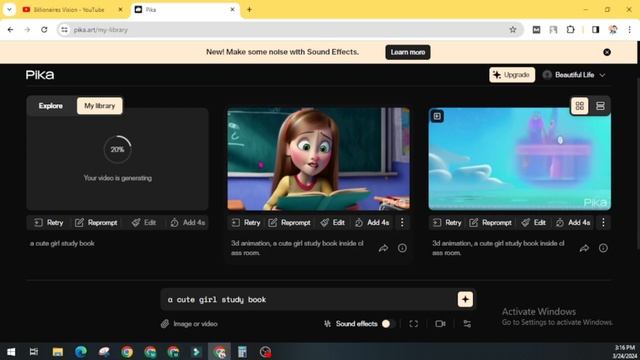Add 4s to the girl reading video

pyautogui.click(x=372, y=222)
